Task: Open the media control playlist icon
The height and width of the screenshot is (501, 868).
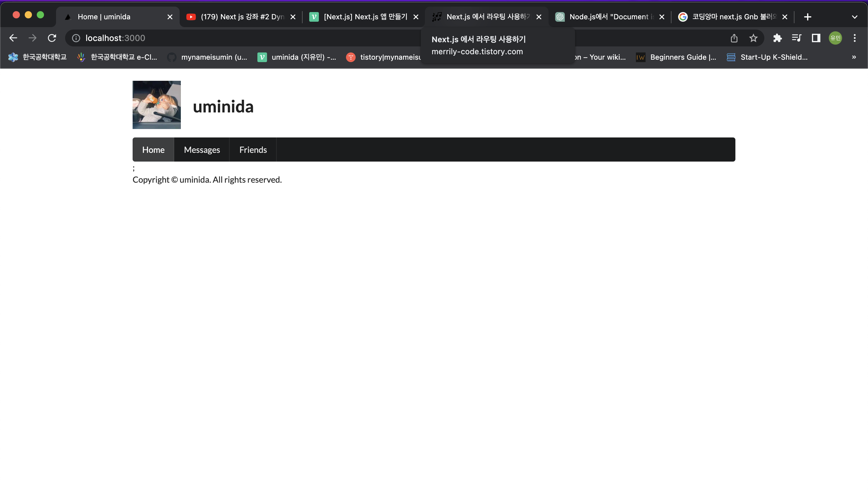Action: [x=797, y=38]
